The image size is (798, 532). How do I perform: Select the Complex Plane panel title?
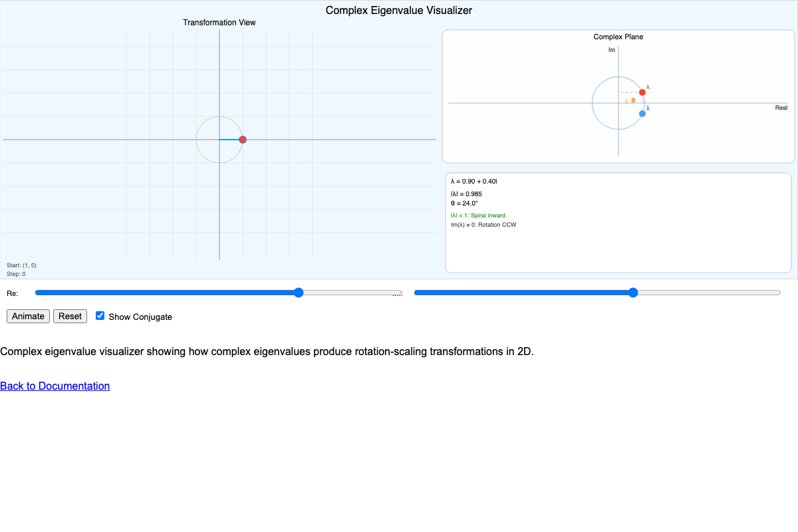618,37
